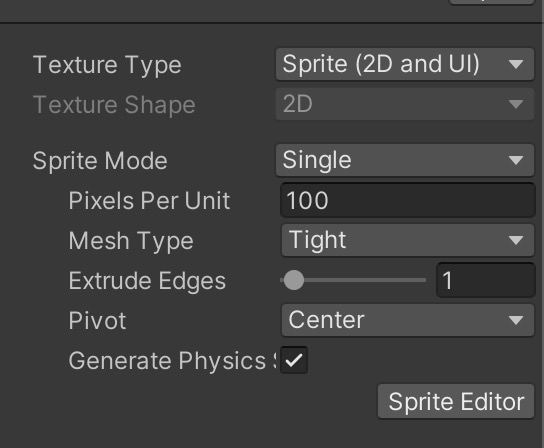
Task: Click the partially visible button at panel top
Action: pyautogui.click(x=491, y=2)
